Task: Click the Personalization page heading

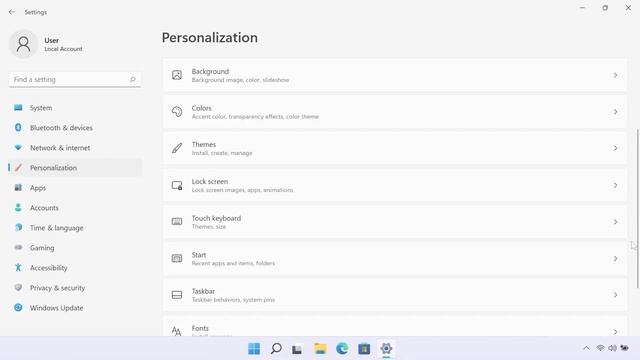Action: (x=210, y=38)
